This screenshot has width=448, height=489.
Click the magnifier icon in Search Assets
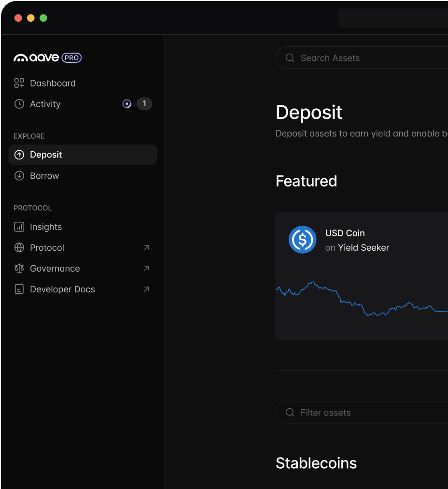pyautogui.click(x=290, y=58)
